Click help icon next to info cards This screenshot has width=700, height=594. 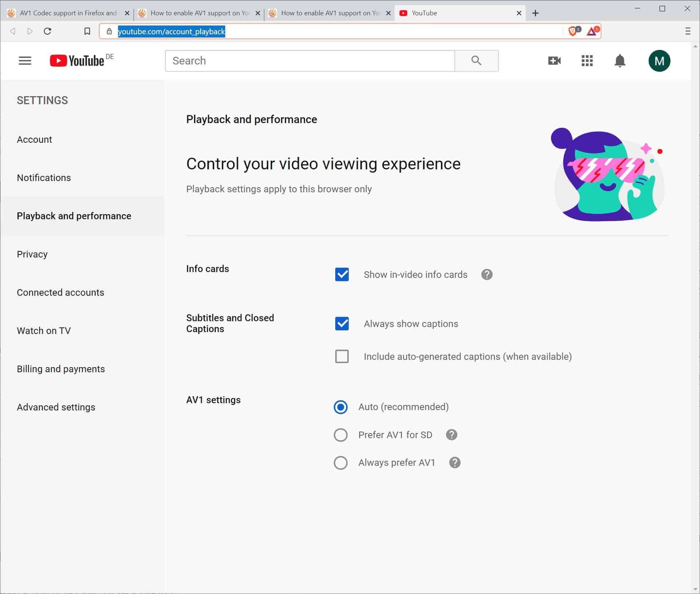(x=487, y=275)
